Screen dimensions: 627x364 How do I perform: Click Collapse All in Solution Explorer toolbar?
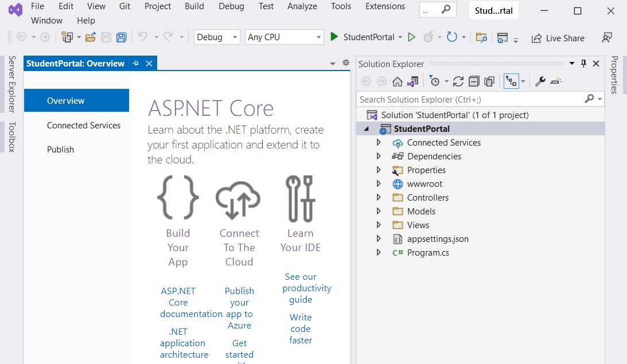point(474,81)
